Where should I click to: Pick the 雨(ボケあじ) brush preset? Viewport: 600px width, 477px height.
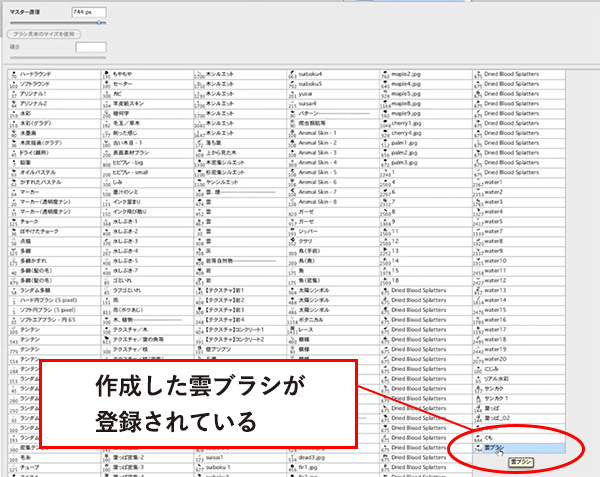[147, 310]
